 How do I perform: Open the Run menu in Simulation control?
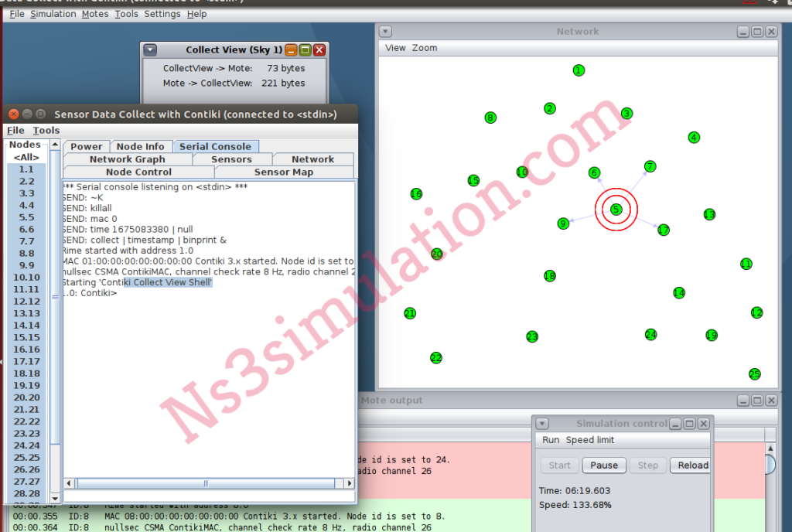click(551, 440)
